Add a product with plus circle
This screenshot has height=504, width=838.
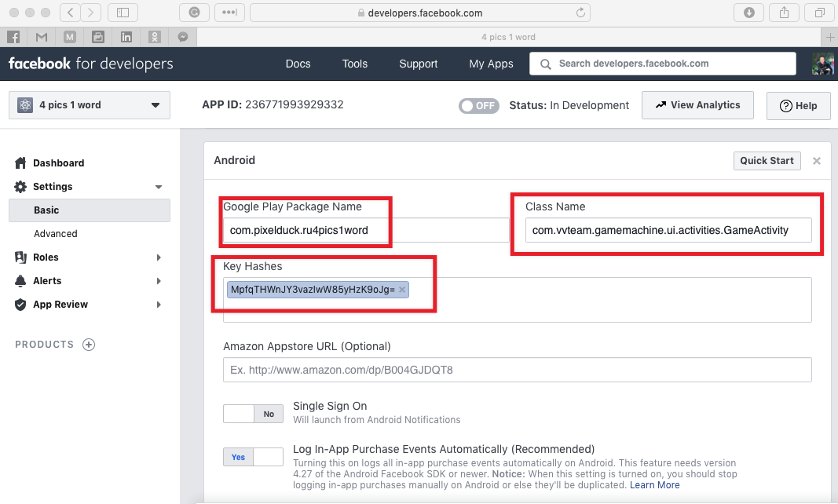[x=89, y=345]
